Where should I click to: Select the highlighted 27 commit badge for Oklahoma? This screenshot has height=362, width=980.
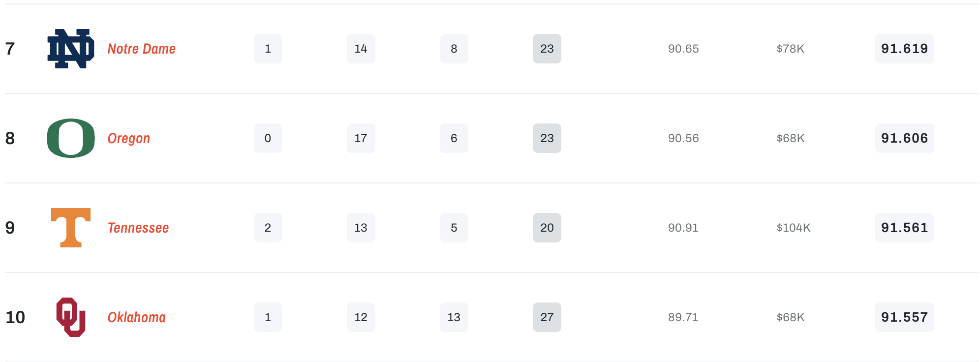pyautogui.click(x=547, y=317)
